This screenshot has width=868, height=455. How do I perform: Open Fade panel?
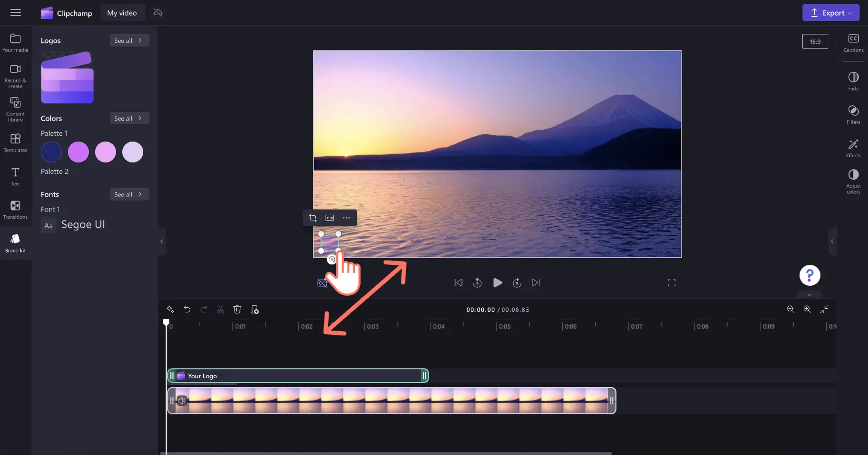coord(853,81)
